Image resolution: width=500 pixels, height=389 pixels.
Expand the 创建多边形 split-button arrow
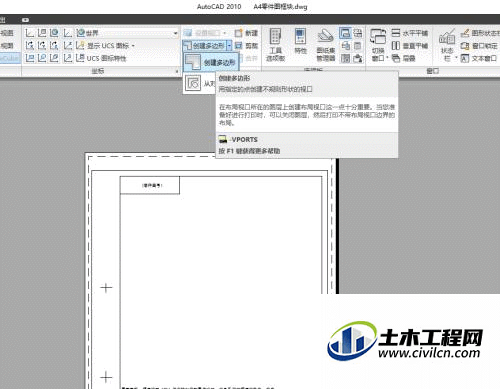(x=229, y=46)
